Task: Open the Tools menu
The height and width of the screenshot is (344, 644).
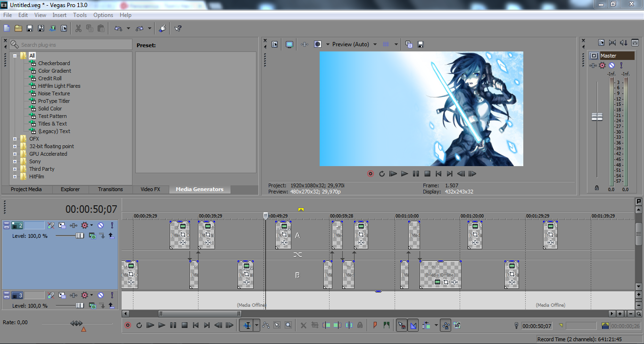Action: point(80,15)
